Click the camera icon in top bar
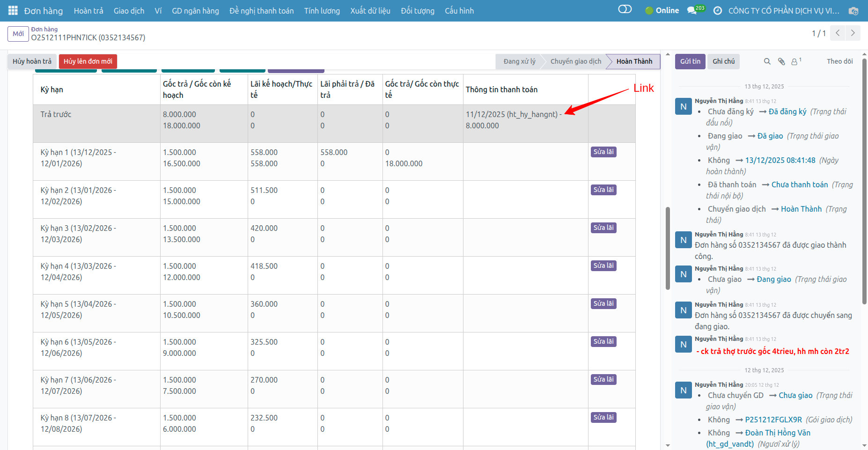Viewport: 868px width, 450px height. tap(853, 11)
